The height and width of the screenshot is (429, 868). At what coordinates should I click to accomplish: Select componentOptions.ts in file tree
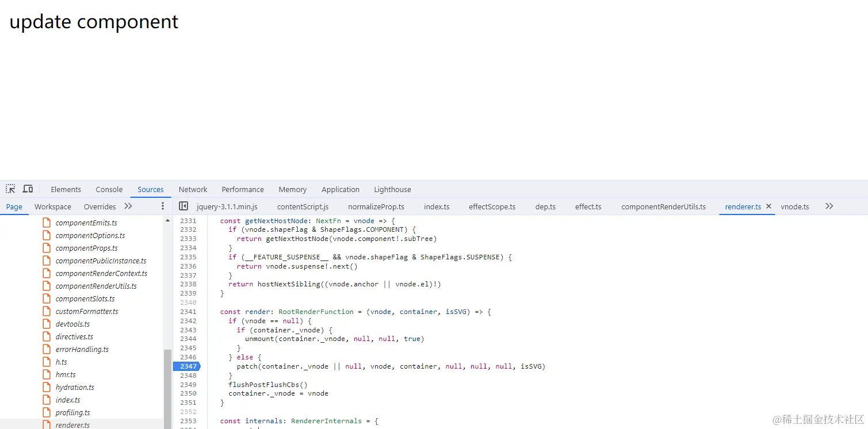(90, 235)
